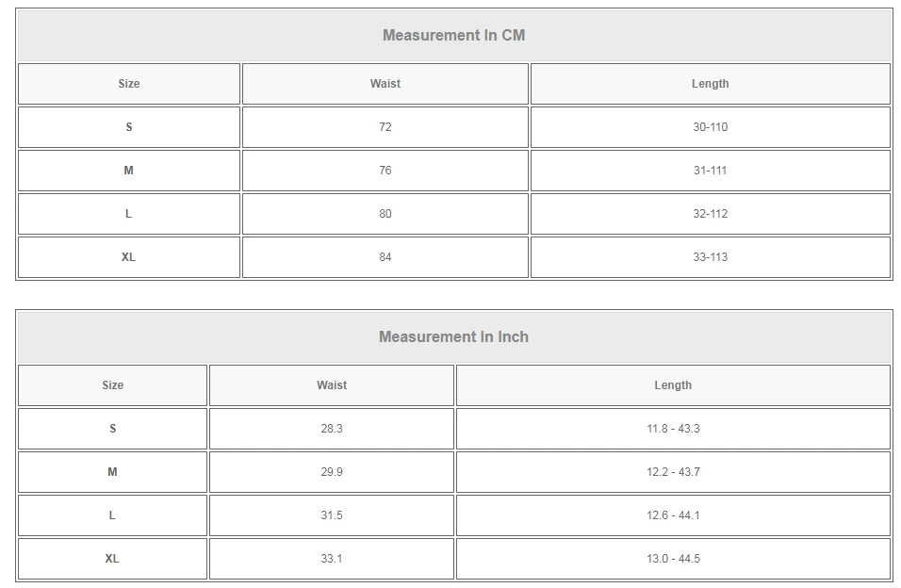Screen dimensions: 901x588
Task: Select the Waist header in Inch table
Action: click(x=332, y=385)
